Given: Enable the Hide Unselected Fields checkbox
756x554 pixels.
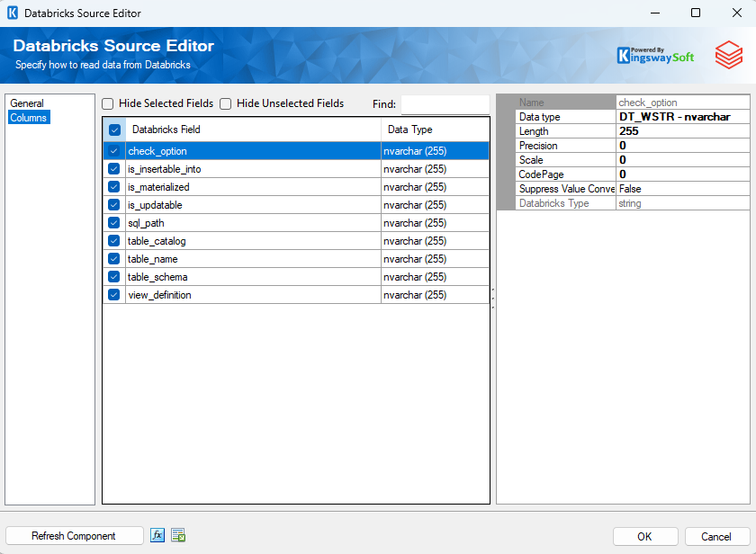Looking at the screenshot, I should coord(226,103).
